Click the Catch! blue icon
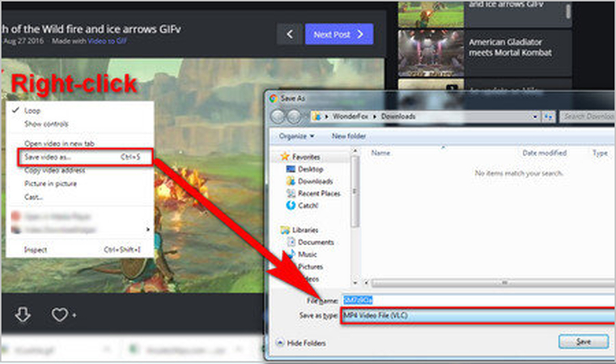The width and height of the screenshot is (616, 364). [291, 205]
